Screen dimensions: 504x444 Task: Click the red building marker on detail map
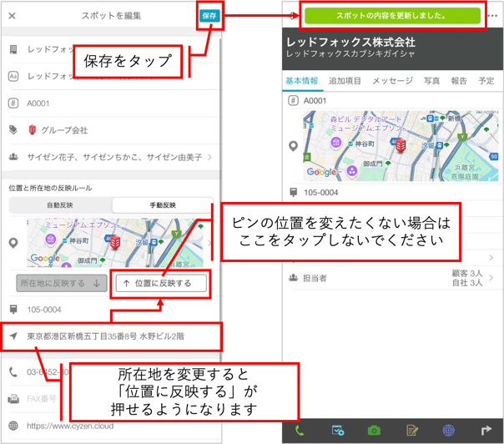[401, 145]
